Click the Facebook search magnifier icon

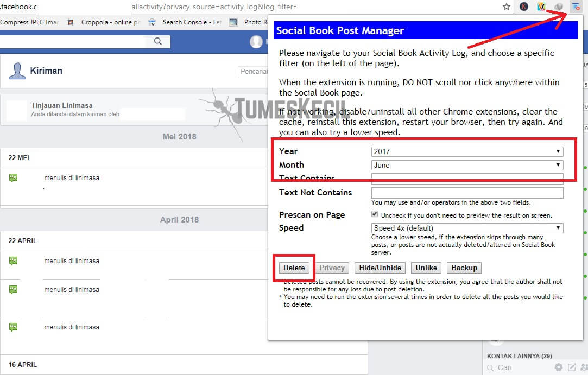[x=158, y=41]
